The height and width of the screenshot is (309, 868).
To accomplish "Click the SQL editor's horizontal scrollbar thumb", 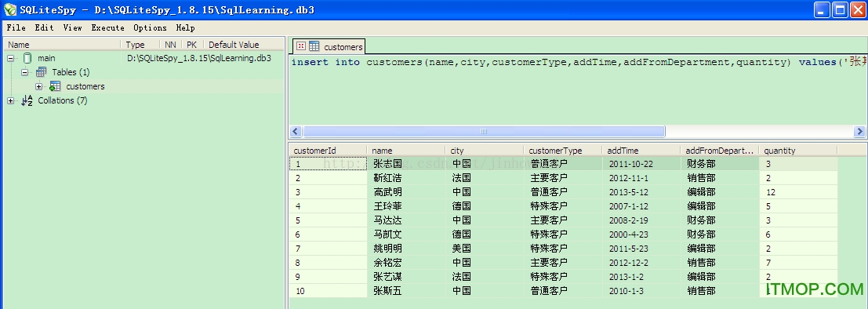I will [x=484, y=132].
